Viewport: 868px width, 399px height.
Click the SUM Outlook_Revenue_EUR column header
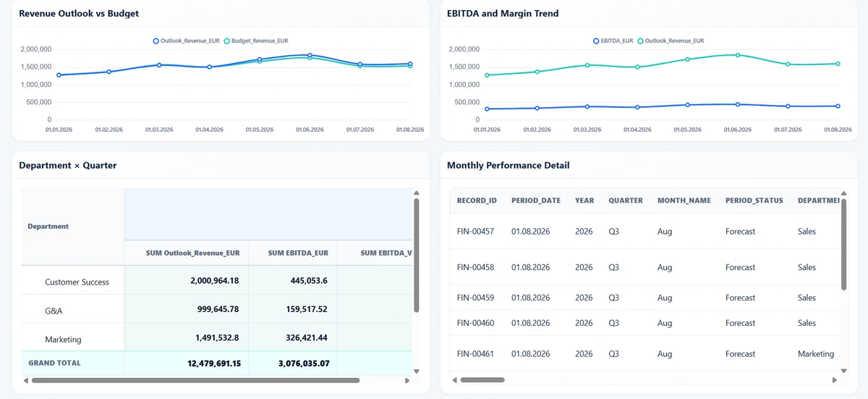coord(192,253)
